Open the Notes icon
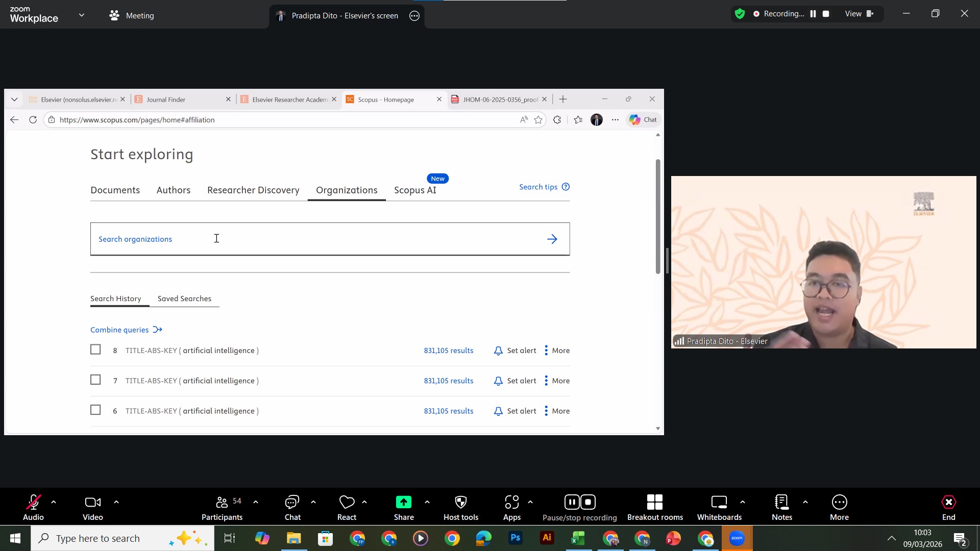The image size is (980, 551). coord(781,503)
